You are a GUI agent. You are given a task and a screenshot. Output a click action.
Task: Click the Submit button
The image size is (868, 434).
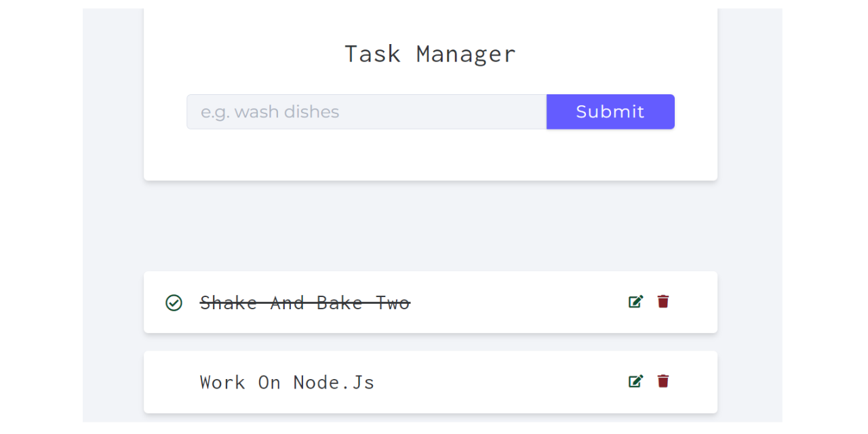point(610,111)
